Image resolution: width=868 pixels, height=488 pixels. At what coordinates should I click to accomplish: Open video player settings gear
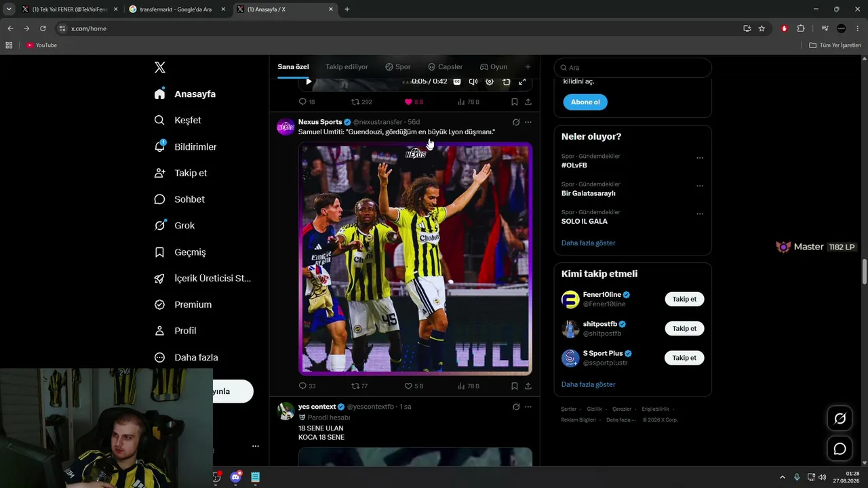tap(490, 81)
